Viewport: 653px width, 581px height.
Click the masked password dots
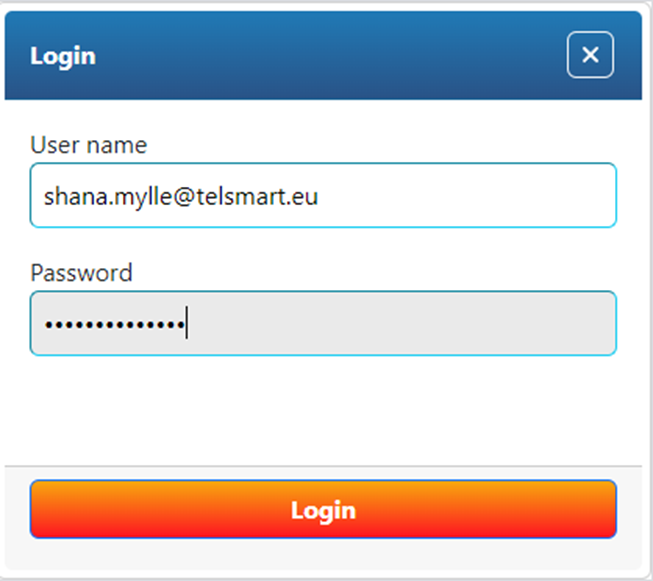(x=113, y=325)
